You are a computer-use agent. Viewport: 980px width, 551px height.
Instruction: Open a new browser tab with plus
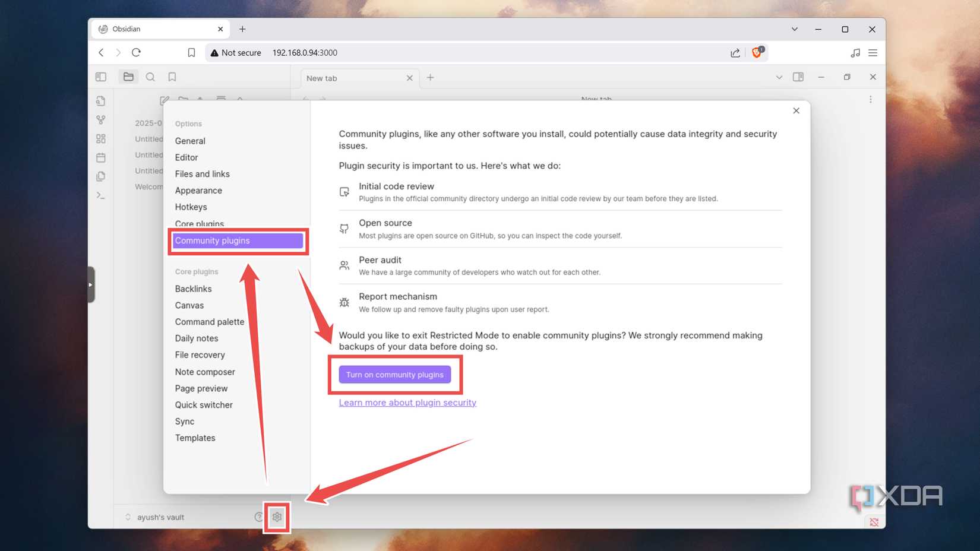point(242,29)
